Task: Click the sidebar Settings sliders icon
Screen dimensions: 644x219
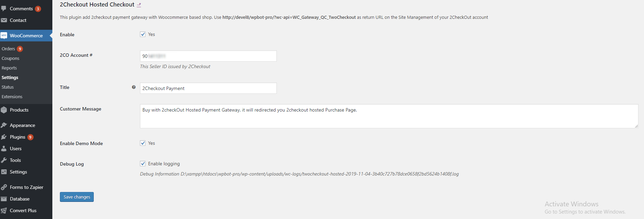Action: tap(4, 172)
